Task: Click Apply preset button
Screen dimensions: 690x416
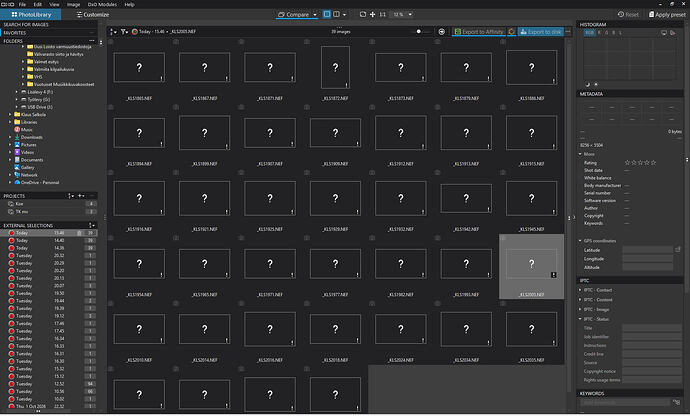Action: pyautogui.click(x=667, y=15)
